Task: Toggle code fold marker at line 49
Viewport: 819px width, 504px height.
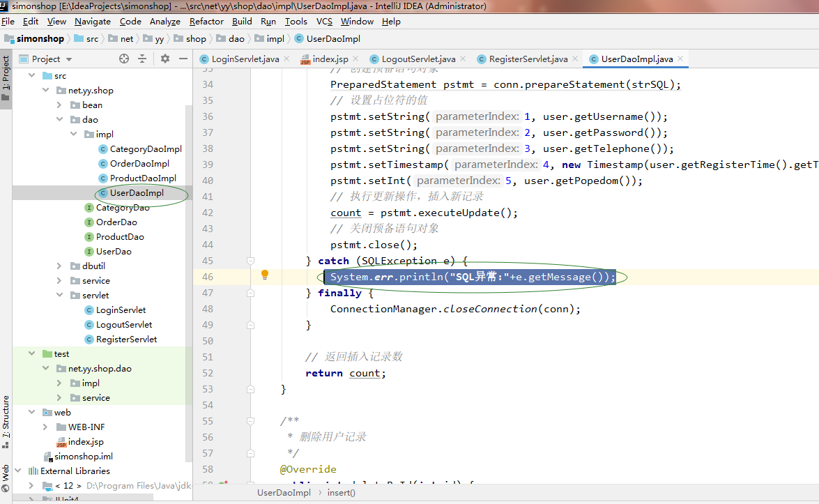Action: pos(250,325)
